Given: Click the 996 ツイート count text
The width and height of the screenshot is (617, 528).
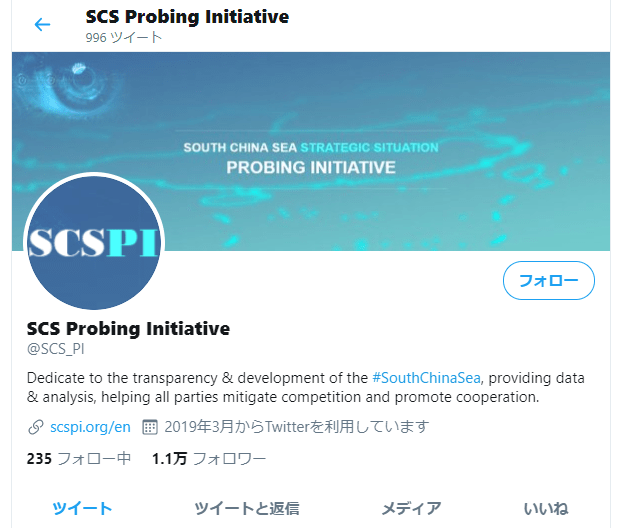Looking at the screenshot, I should pos(124,37).
